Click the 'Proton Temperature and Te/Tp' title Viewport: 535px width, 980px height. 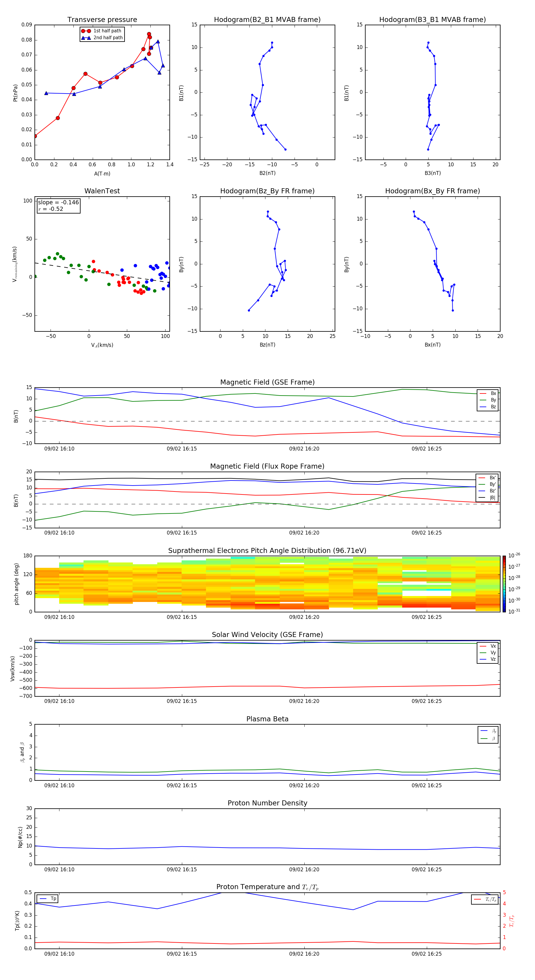click(267, 887)
